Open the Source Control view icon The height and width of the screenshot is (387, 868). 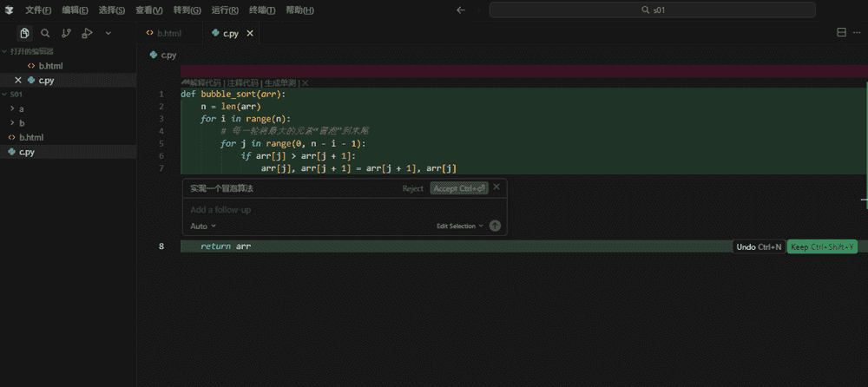(x=67, y=33)
